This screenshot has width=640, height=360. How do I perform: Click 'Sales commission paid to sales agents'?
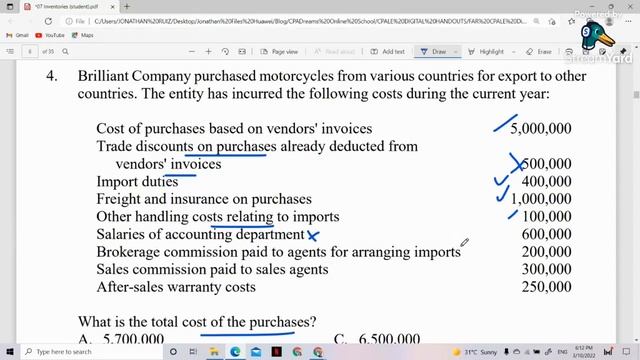pos(212,269)
